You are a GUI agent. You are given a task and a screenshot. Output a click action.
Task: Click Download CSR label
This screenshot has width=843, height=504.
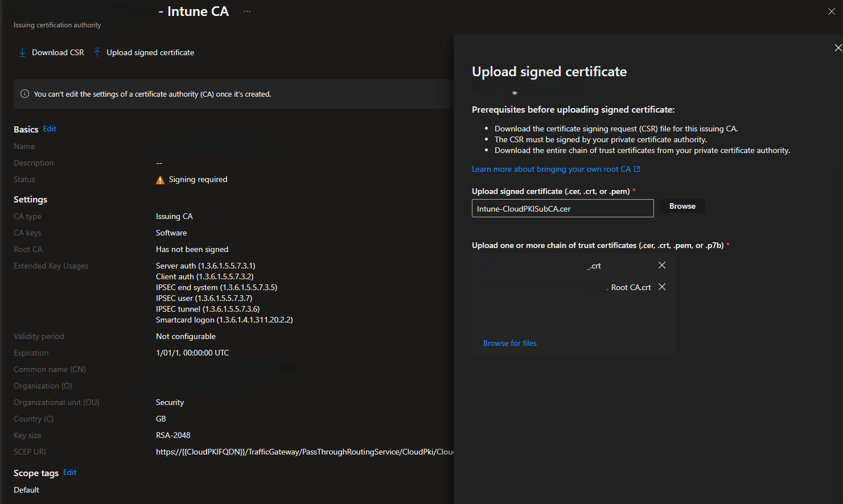(58, 52)
